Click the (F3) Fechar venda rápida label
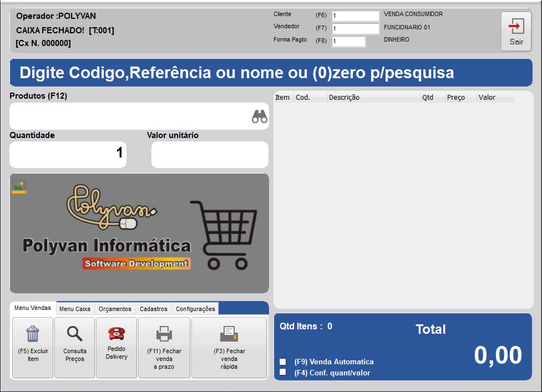Viewport: 542px width, 392px height. click(229, 359)
